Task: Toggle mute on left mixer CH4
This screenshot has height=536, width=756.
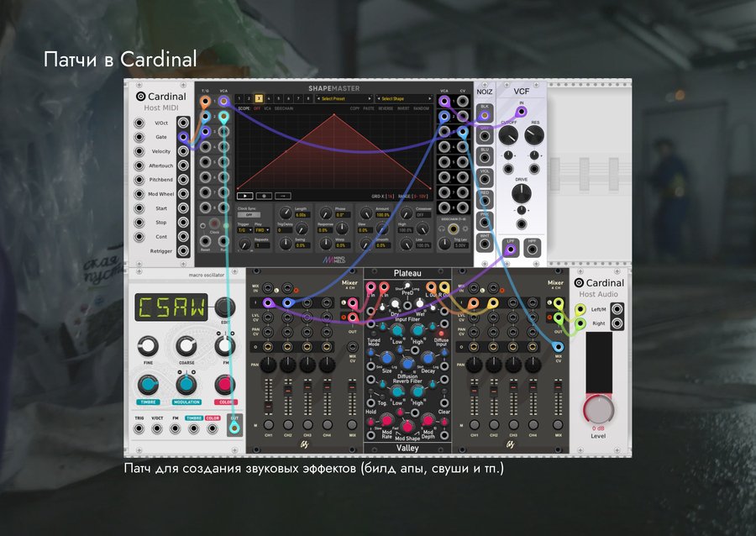Action: (x=327, y=424)
